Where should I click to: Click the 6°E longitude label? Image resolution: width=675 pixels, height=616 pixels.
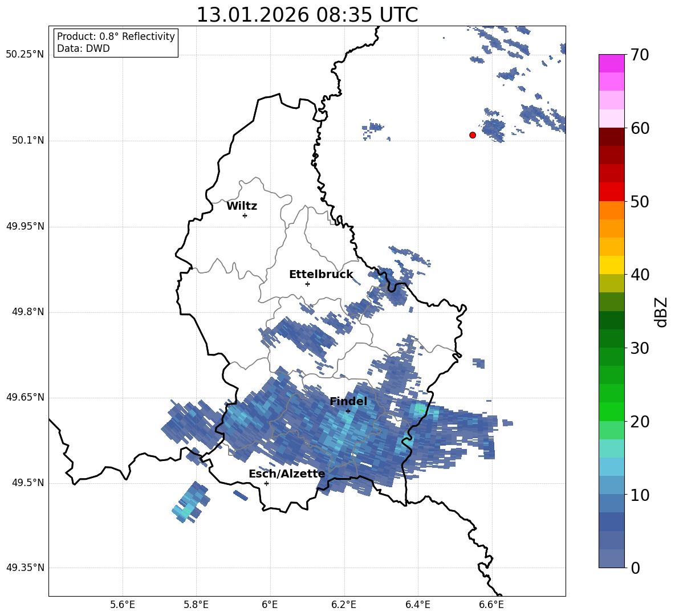tap(270, 605)
